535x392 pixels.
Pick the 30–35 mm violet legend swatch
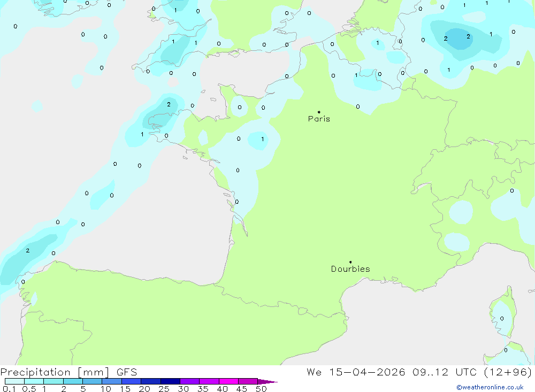[x=190, y=381]
